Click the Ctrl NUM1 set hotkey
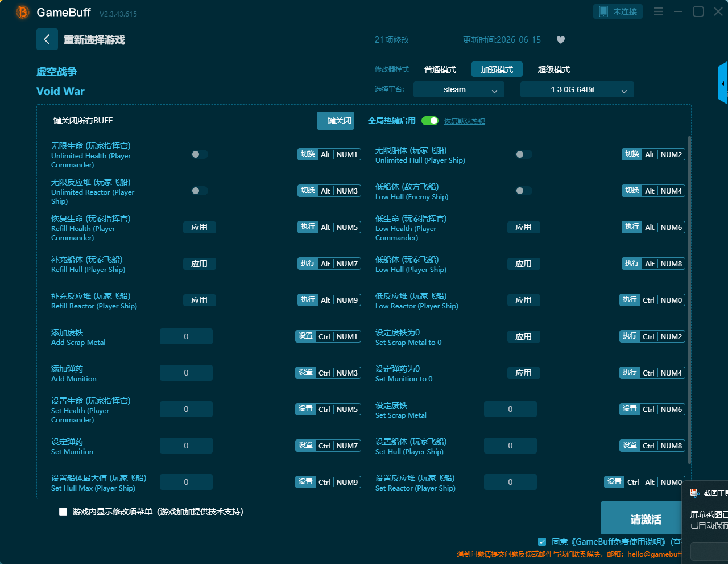 click(328, 336)
